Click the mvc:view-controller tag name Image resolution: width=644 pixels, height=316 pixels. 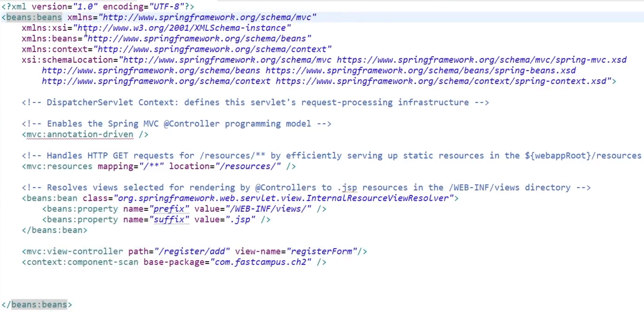(x=74, y=251)
